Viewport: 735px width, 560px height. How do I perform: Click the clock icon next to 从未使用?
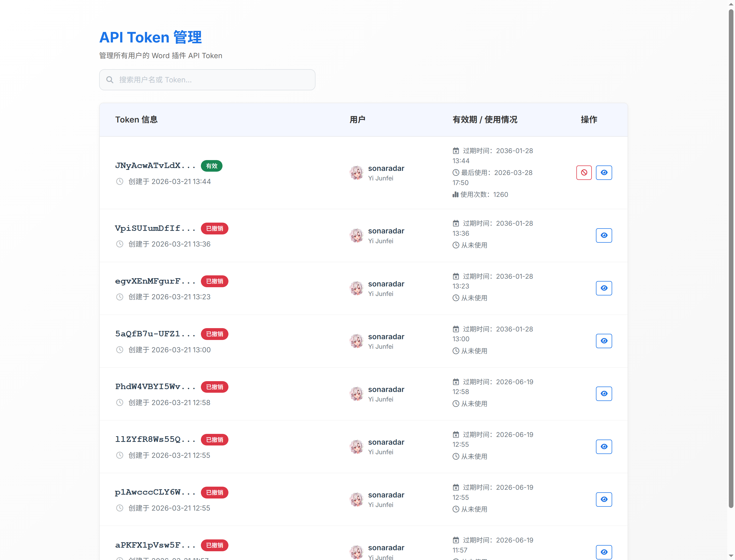(456, 245)
